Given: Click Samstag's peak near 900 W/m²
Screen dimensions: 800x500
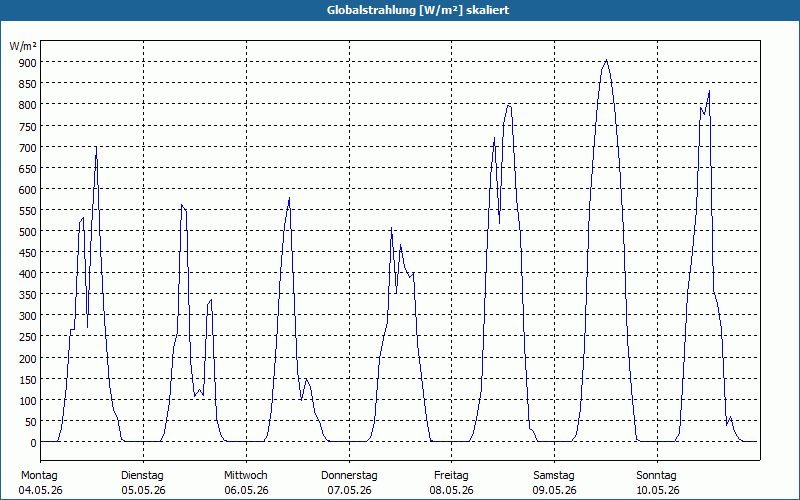Looking at the screenshot, I should (606, 60).
